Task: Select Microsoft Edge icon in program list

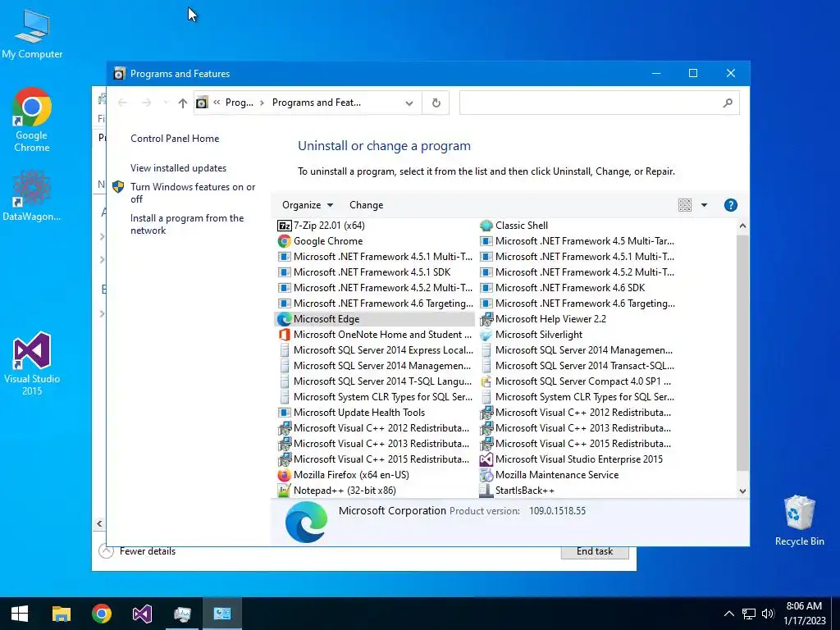Action: tap(285, 319)
